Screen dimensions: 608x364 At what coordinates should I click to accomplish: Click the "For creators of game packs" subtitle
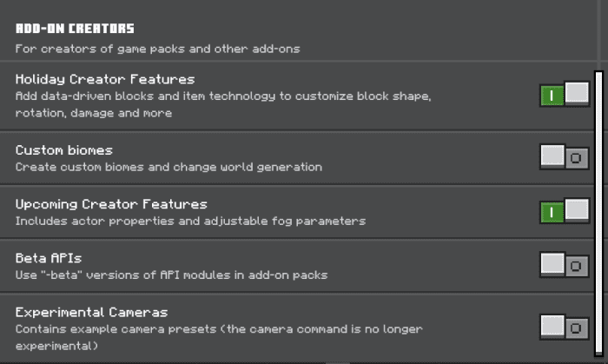pyautogui.click(x=157, y=49)
